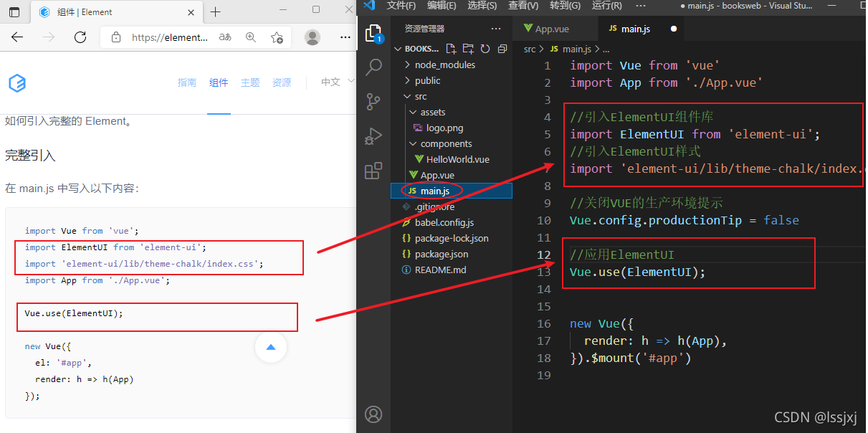
Task: Click the Edge address bar URL field
Action: [x=170, y=37]
